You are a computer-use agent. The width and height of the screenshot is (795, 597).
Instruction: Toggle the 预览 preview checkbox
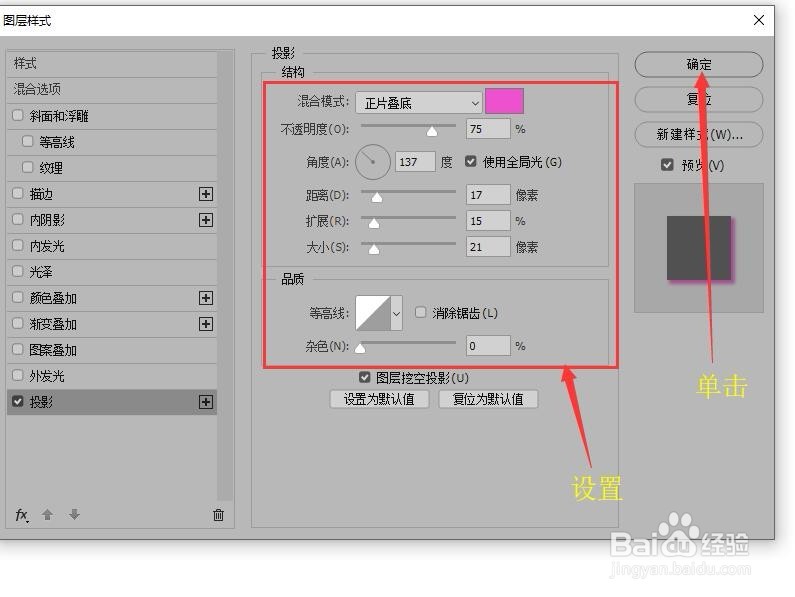pos(667,165)
